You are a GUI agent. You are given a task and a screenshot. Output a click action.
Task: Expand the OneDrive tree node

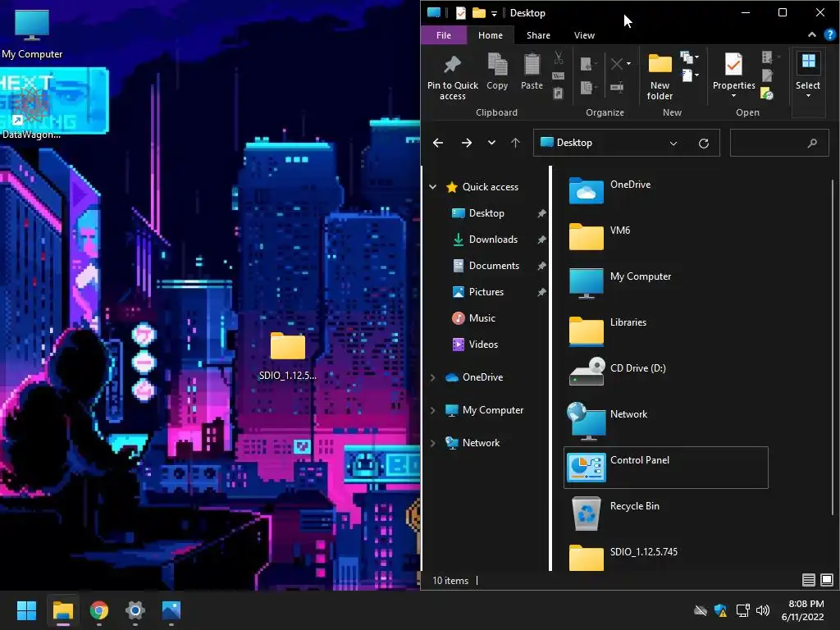point(433,377)
